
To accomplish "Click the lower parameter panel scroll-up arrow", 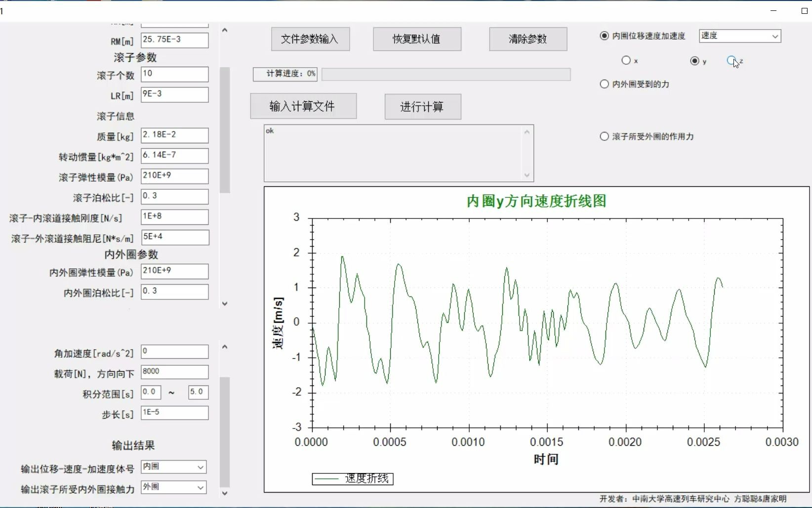I will pos(225,347).
